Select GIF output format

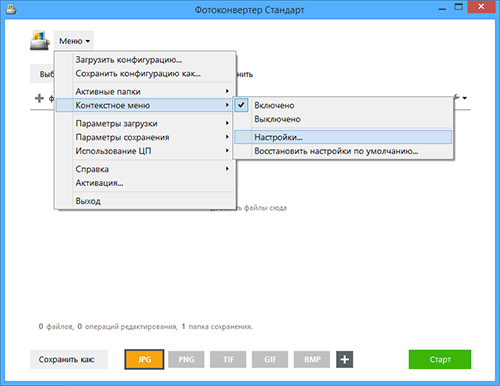point(270,359)
